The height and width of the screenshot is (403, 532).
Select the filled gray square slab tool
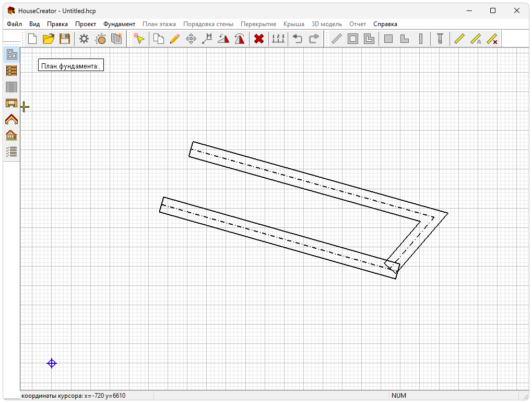(388, 39)
